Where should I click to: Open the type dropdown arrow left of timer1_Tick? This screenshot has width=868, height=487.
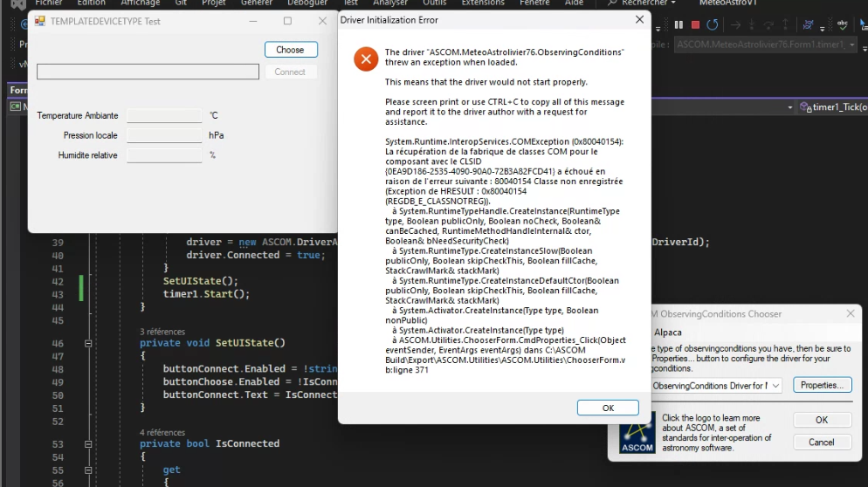click(790, 107)
